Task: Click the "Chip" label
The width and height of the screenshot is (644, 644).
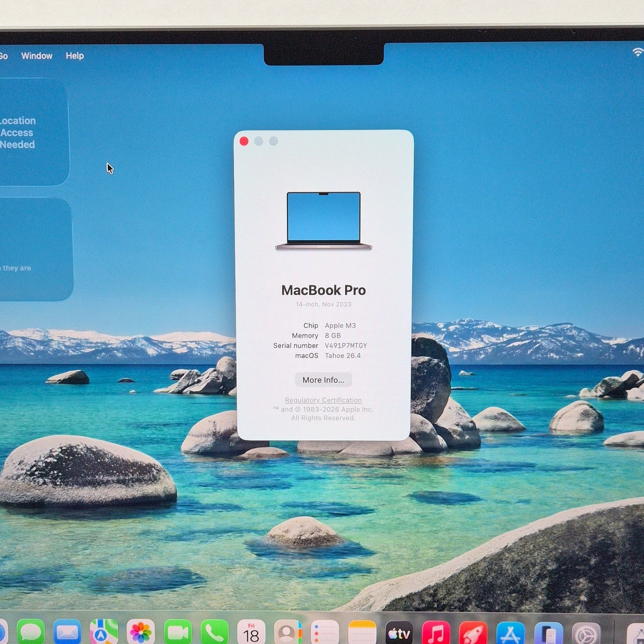Action: (311, 326)
